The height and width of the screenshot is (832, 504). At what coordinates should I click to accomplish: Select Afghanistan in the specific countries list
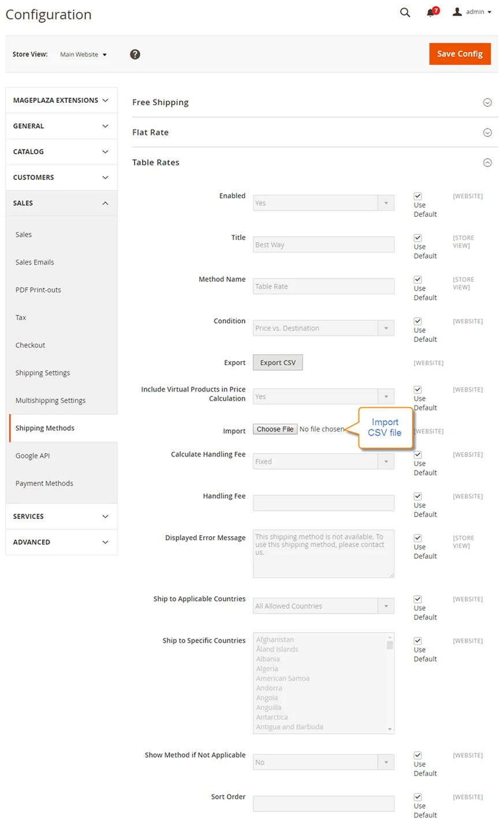pos(275,639)
